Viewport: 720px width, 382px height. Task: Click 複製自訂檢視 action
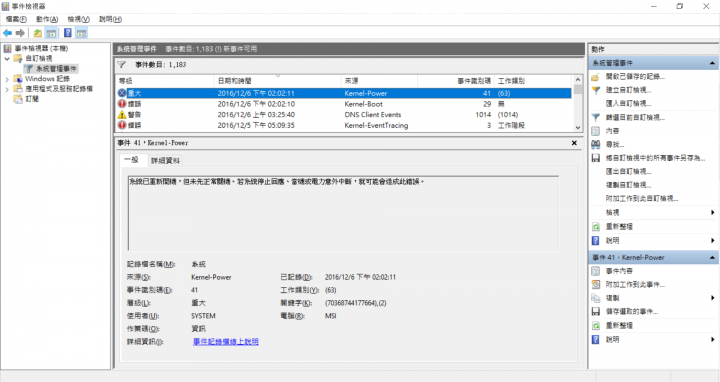[628, 185]
